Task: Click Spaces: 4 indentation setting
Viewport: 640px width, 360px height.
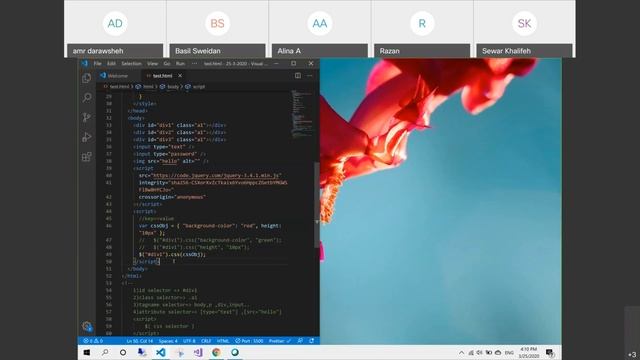Action: (x=168, y=341)
